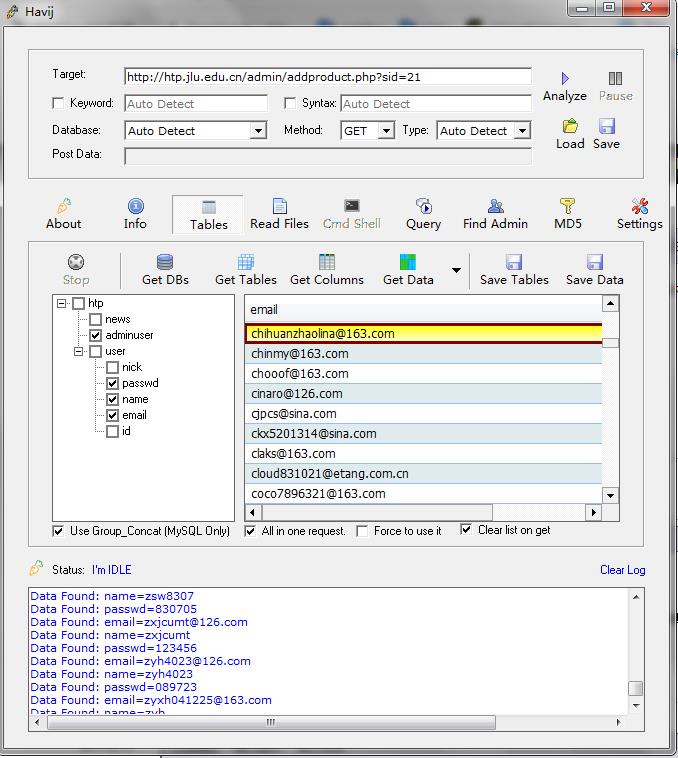The image size is (678, 758).
Task: Collapse the htp database tree node
Action: click(x=61, y=304)
